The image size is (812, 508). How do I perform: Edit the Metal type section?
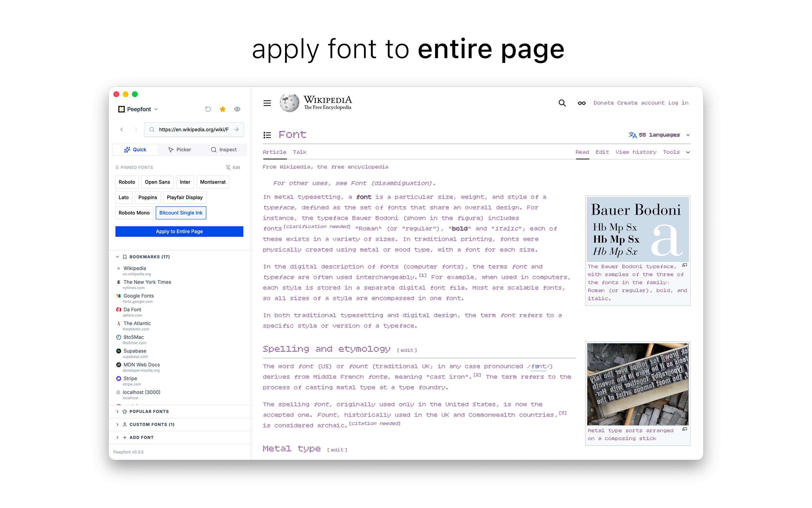point(337,450)
